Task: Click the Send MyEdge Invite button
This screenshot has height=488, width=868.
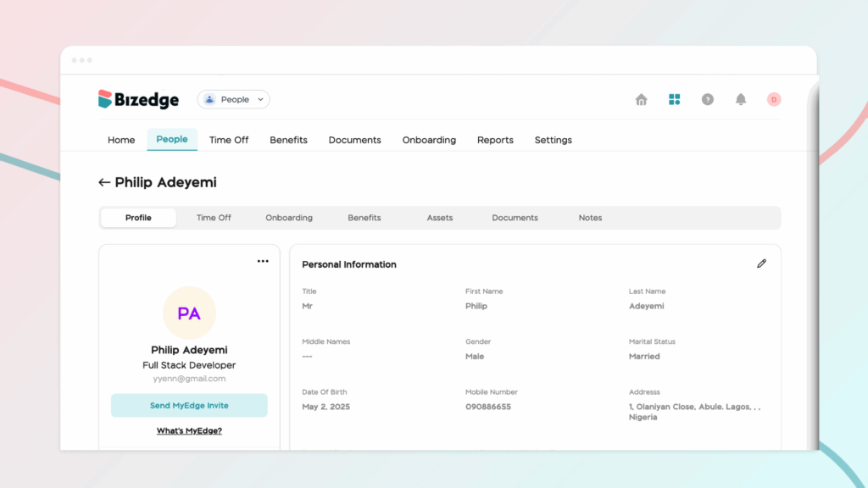Action: tap(189, 406)
